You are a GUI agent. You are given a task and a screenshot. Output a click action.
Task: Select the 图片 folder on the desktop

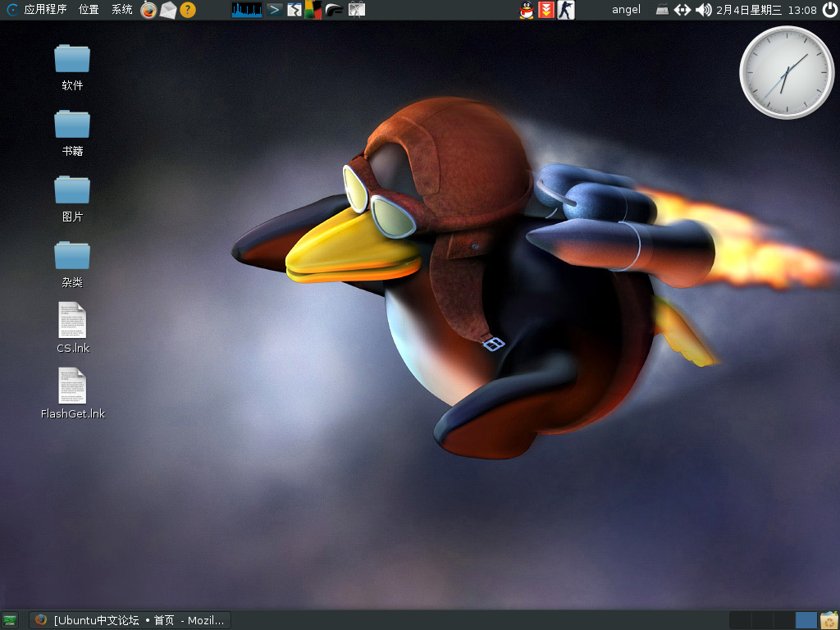point(72,199)
